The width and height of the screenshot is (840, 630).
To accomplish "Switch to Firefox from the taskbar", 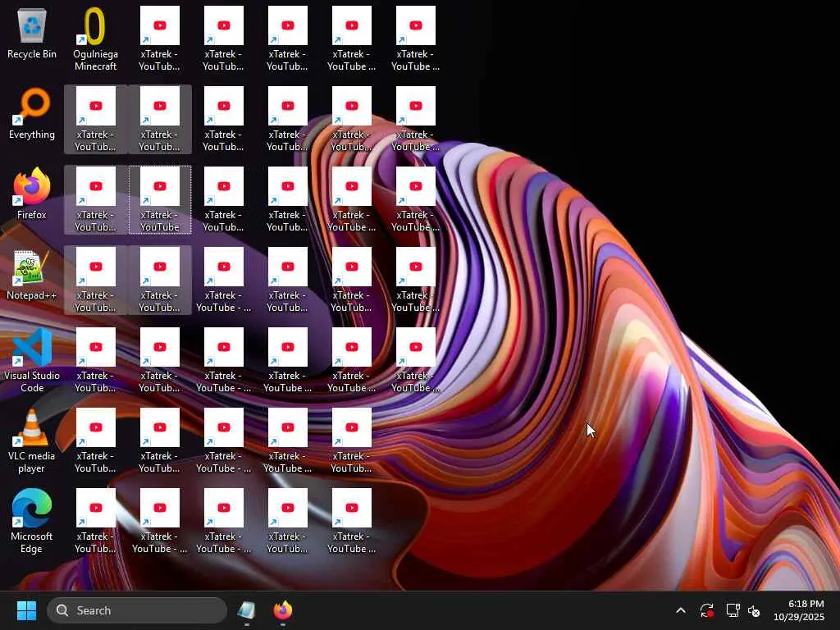I will [x=283, y=610].
